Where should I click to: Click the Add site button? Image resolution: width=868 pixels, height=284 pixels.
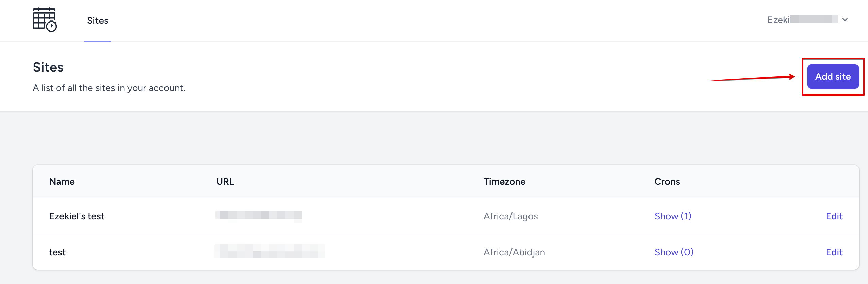pyautogui.click(x=833, y=77)
